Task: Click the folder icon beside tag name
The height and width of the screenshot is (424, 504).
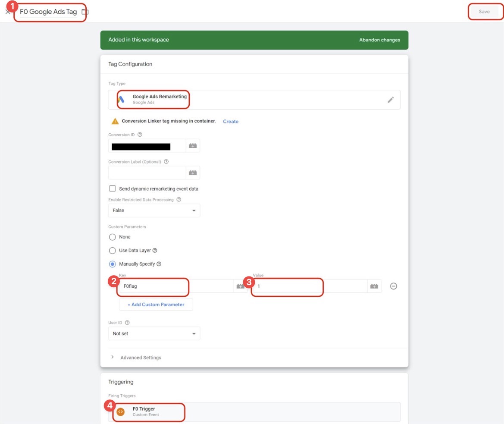Action: point(85,12)
